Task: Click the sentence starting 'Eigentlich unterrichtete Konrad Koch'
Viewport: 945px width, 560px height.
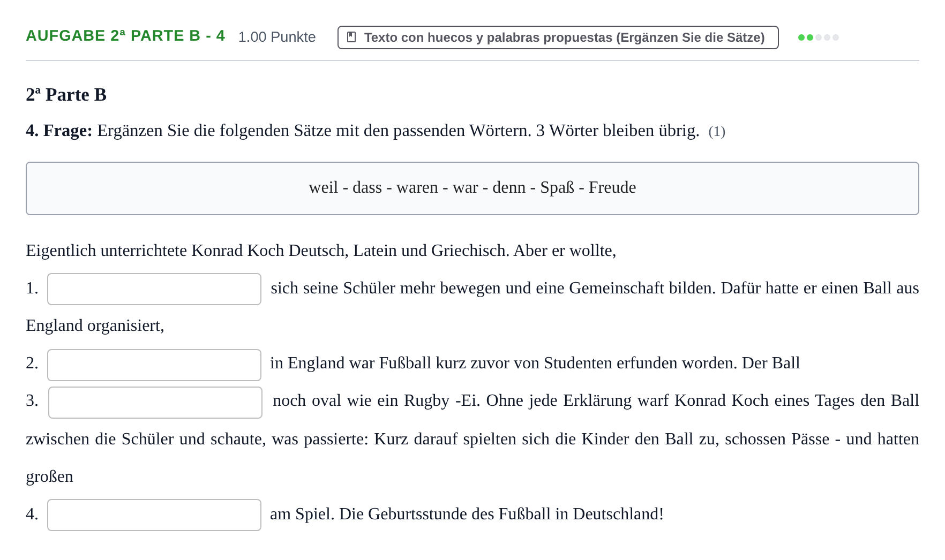Action: 321,251
